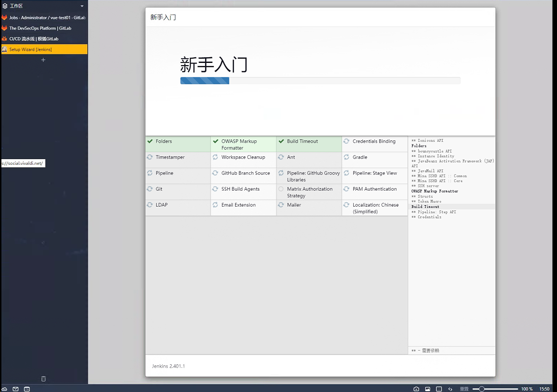
Task: Click the check mark on OWASP Markup Formatter
Action: tap(216, 141)
